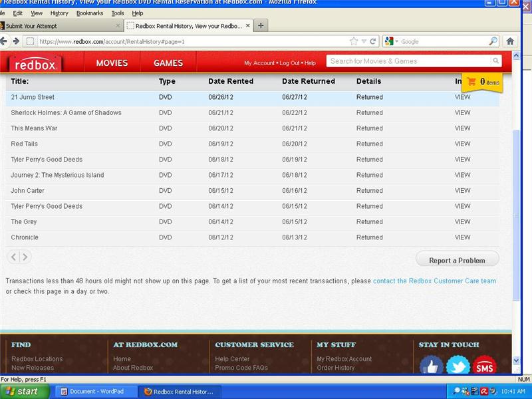This screenshot has height=399, width=532.
Task: Close the Redbox Rental History tab
Action: click(x=247, y=26)
